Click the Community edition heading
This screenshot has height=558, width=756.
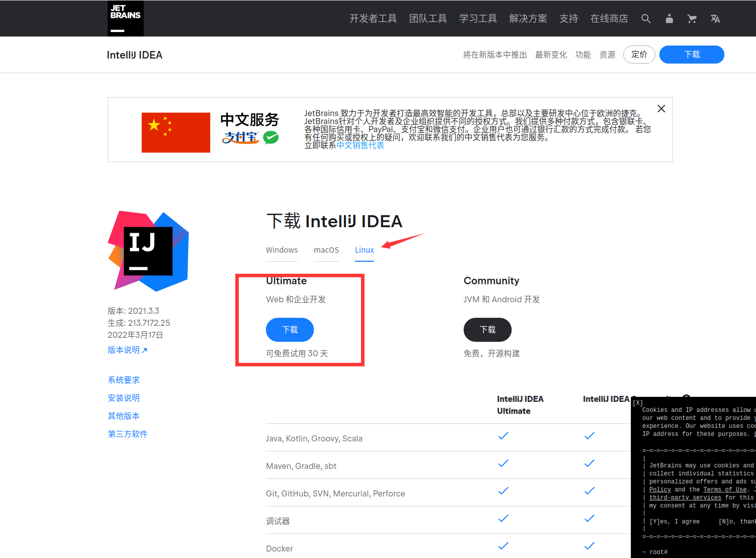pos(492,281)
